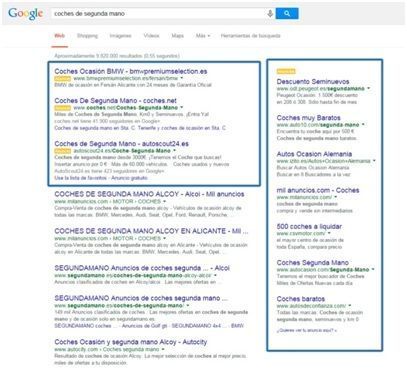Open the 'Coches Segunda Mano' autocasion side ad
This screenshot has width=407, height=388.
(313, 263)
